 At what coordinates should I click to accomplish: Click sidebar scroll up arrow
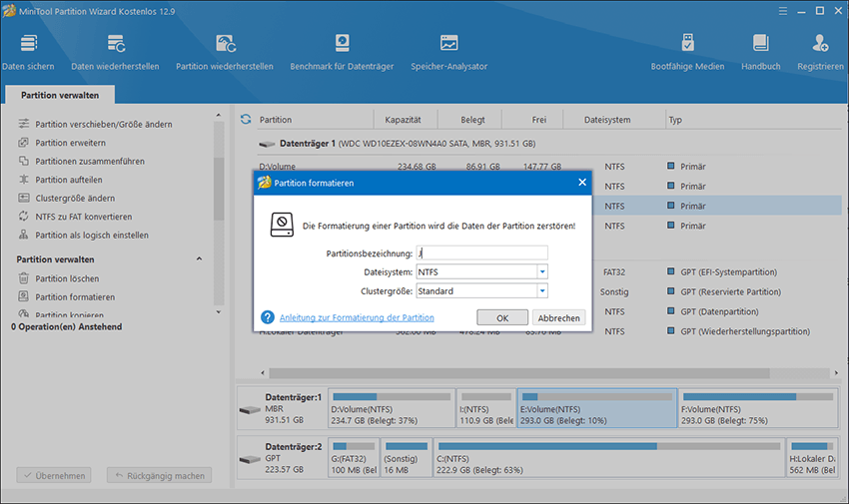(x=219, y=115)
